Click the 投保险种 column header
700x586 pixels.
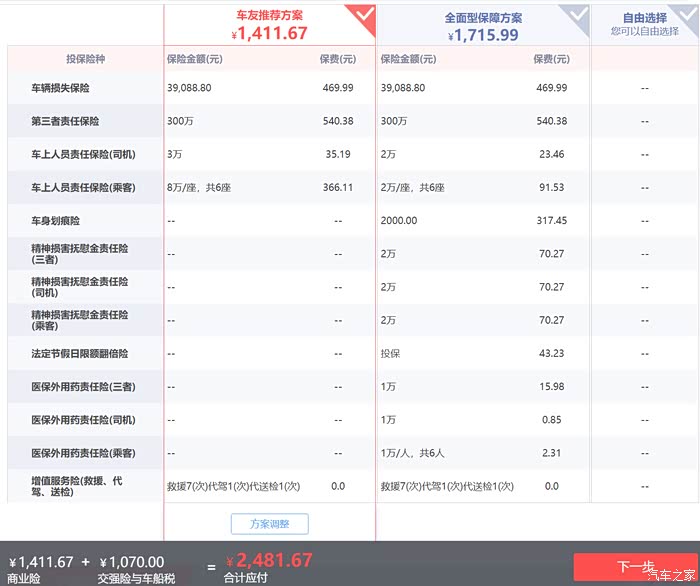pos(85,59)
